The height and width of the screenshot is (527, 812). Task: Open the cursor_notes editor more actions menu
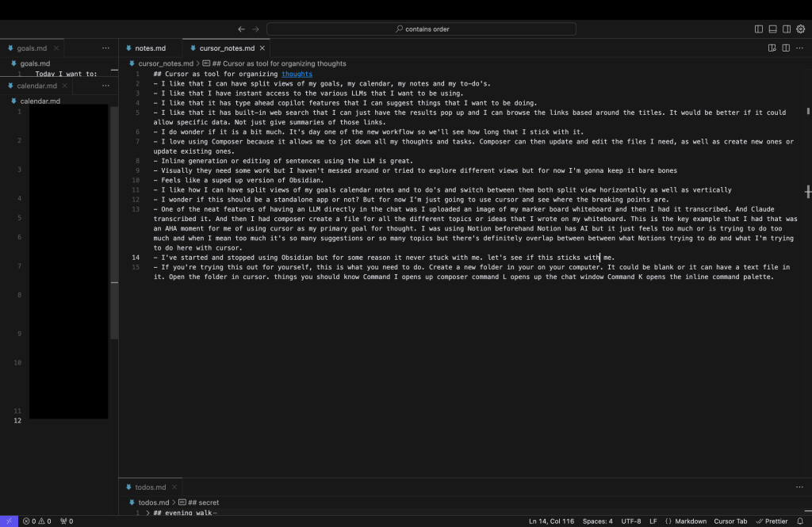[799, 48]
